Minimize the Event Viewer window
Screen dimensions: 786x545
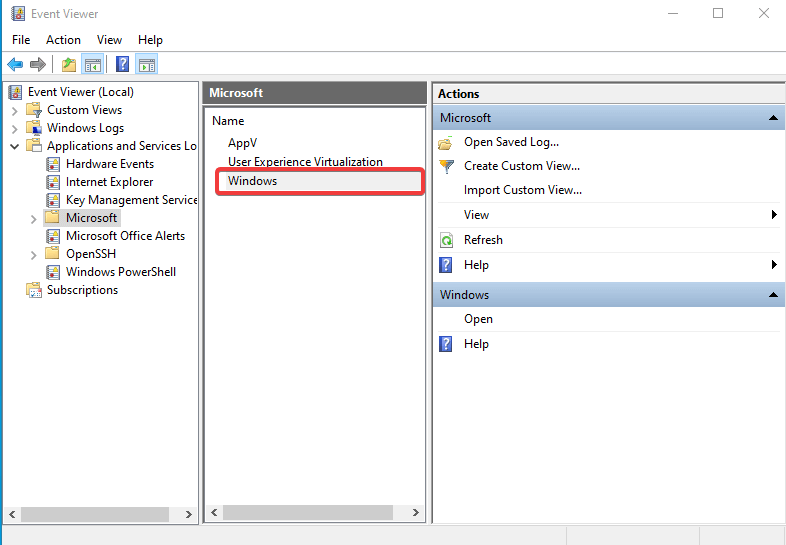[x=673, y=13]
